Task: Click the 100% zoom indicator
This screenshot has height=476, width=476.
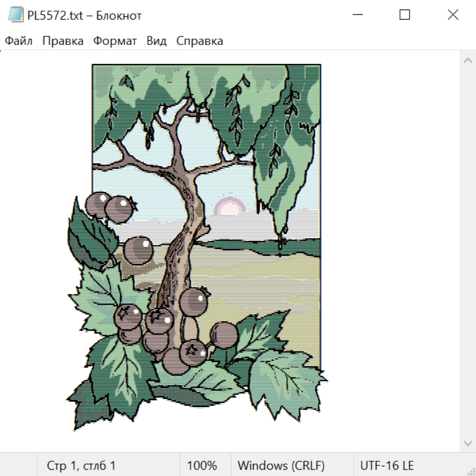Action: pos(202,465)
